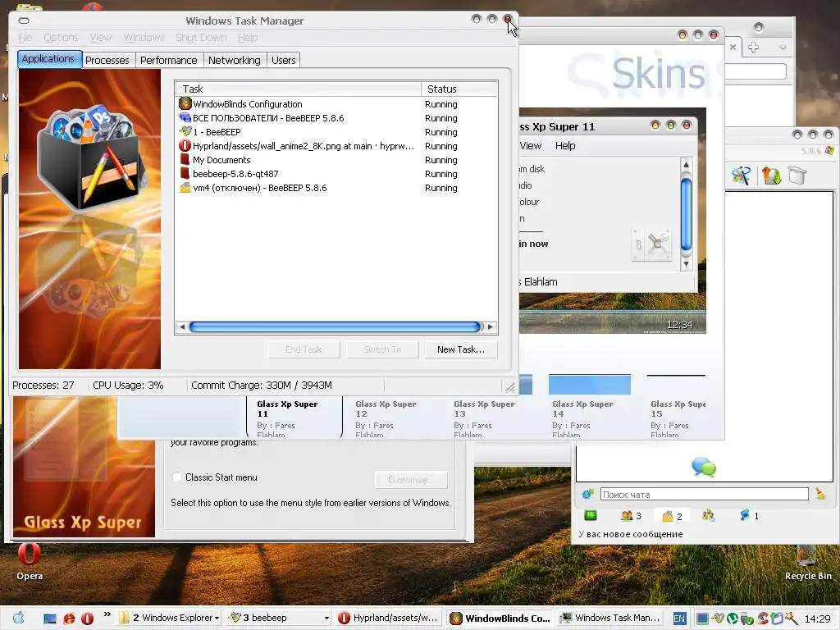Click the wrench tool in skin preview
Image resolution: width=840 pixels, height=630 pixels.
point(658,244)
